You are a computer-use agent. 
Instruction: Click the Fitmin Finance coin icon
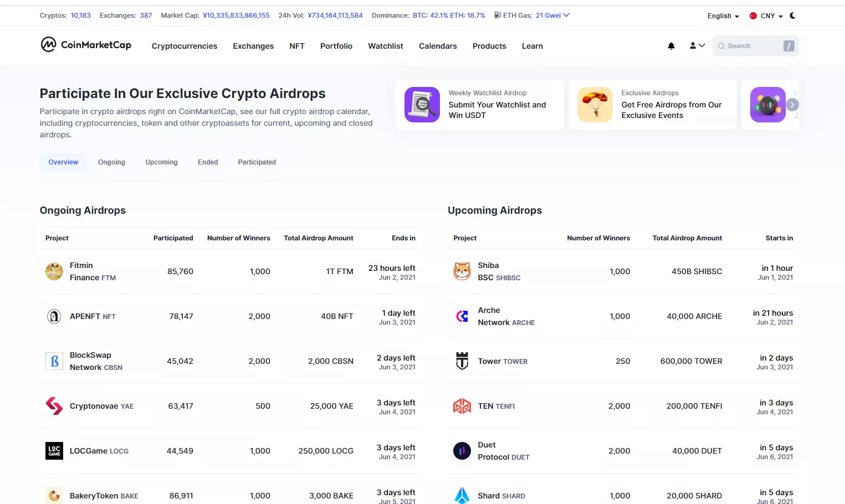54,271
